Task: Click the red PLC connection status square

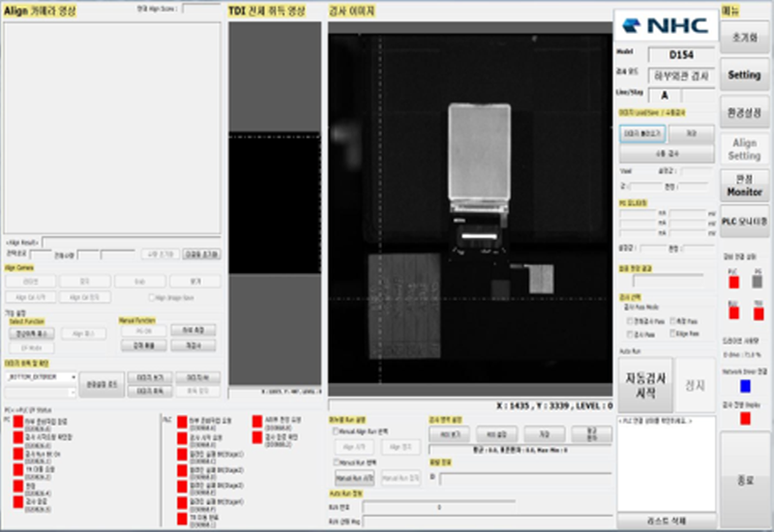Action: click(x=731, y=281)
